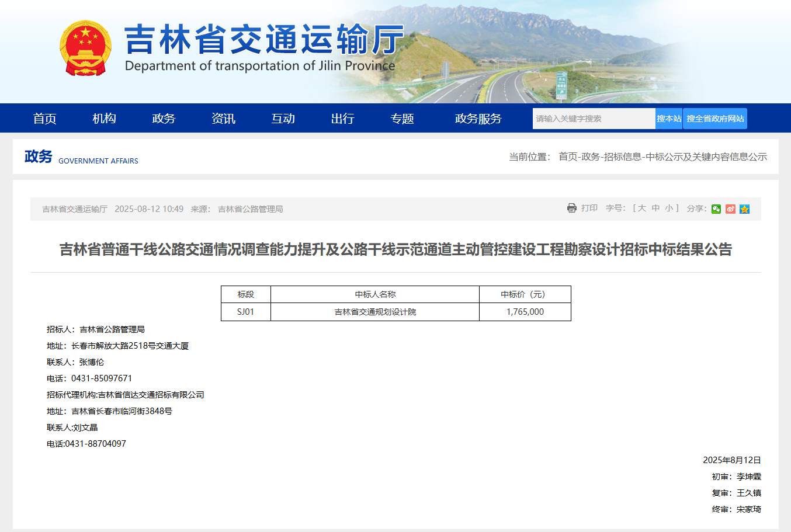Click the 搜全省政府网站 button

click(x=715, y=119)
